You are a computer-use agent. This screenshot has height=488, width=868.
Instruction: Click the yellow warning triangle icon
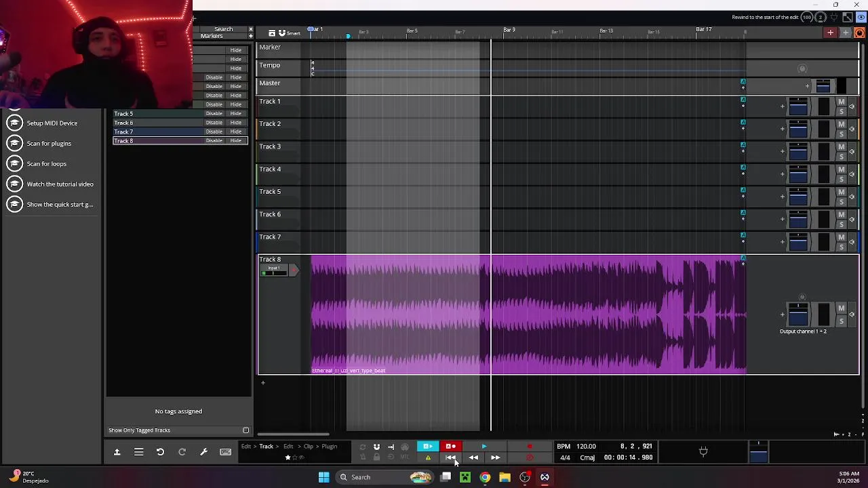coord(428,457)
